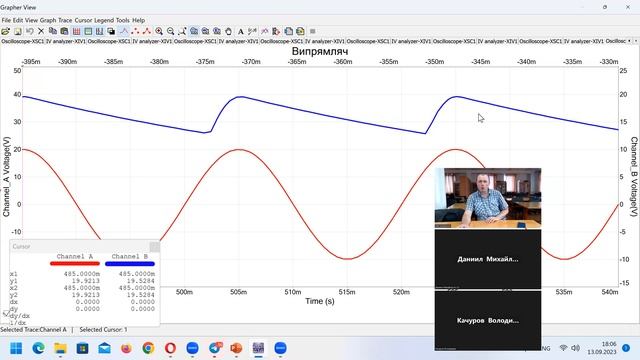Open Microsoft Store from the taskbar
This screenshot has height=360, width=640.
click(x=82, y=348)
